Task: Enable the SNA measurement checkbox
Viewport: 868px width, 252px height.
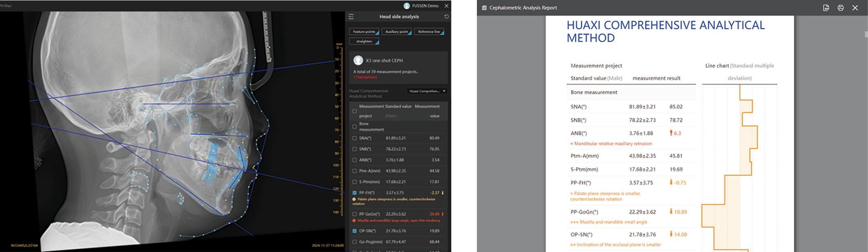Action: (x=355, y=138)
